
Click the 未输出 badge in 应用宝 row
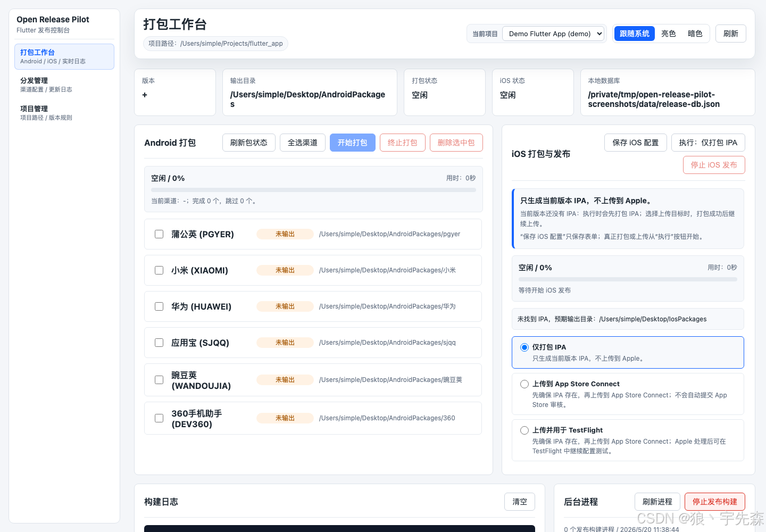click(x=285, y=343)
